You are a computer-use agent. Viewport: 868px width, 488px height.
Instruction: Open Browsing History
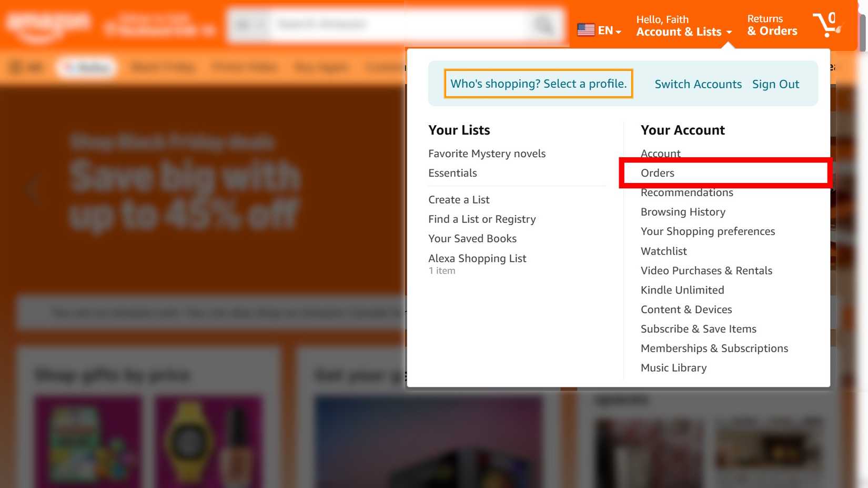point(683,212)
